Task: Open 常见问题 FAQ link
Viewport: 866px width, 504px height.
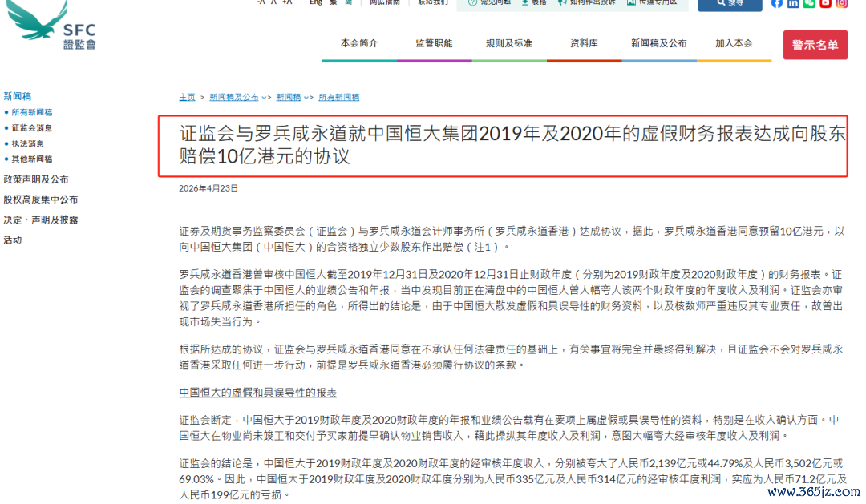Action: (x=489, y=2)
